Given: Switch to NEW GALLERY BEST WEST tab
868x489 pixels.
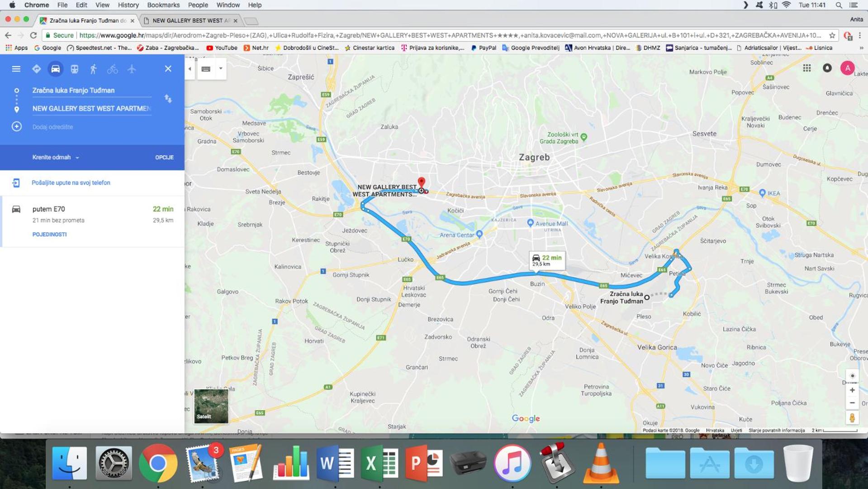Looking at the screenshot, I should click(x=190, y=20).
